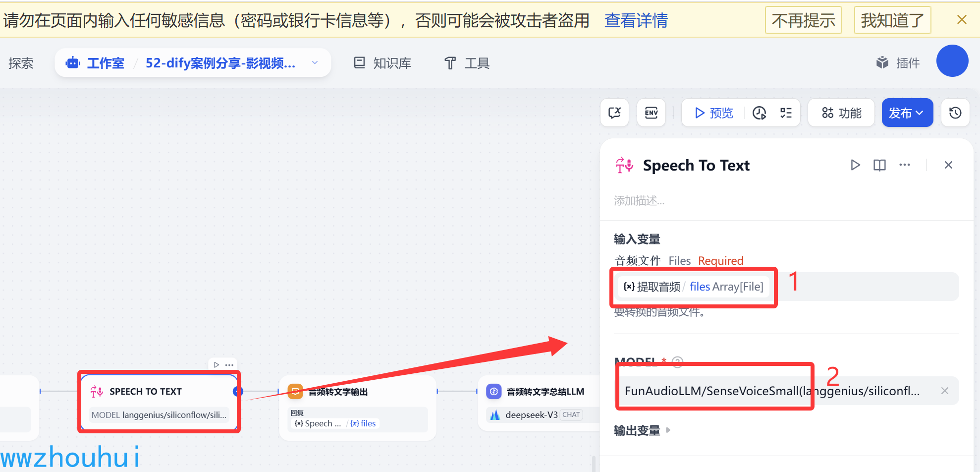Screen dimensions: 980x472
Task: Dismiss the warning banner with X
Action: click(x=962, y=20)
